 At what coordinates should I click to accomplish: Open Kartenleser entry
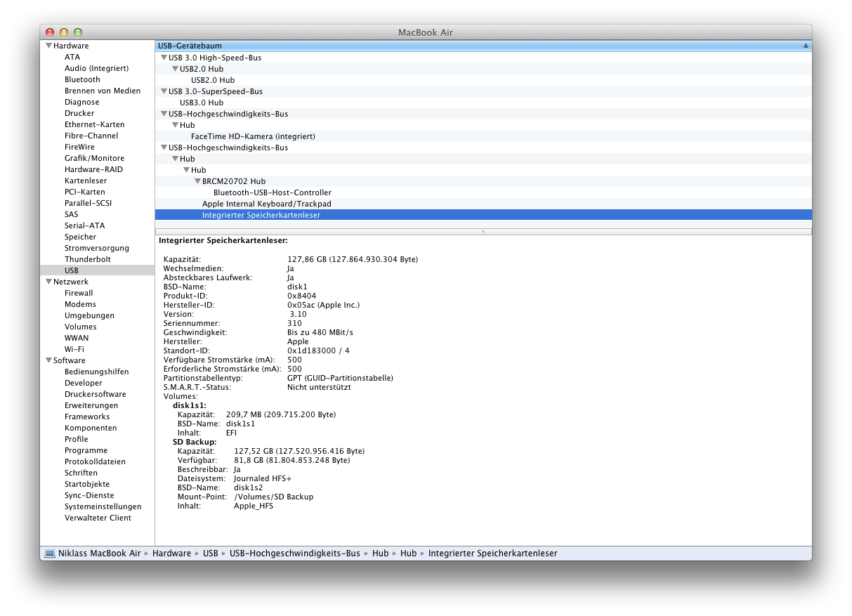click(86, 181)
